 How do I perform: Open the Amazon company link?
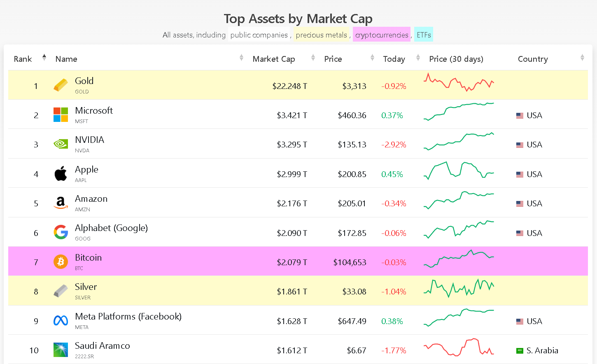[x=91, y=198]
